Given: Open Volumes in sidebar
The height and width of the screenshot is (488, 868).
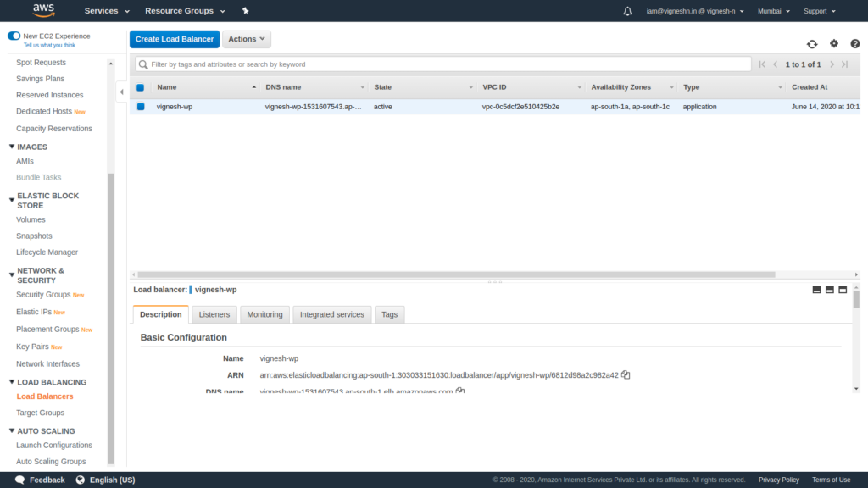Looking at the screenshot, I should click(x=31, y=219).
